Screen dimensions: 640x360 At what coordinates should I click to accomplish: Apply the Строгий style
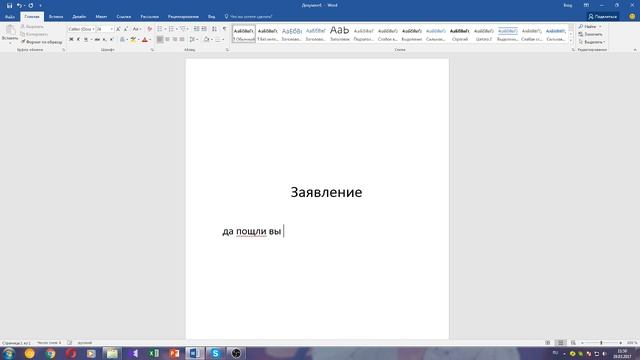(460, 33)
